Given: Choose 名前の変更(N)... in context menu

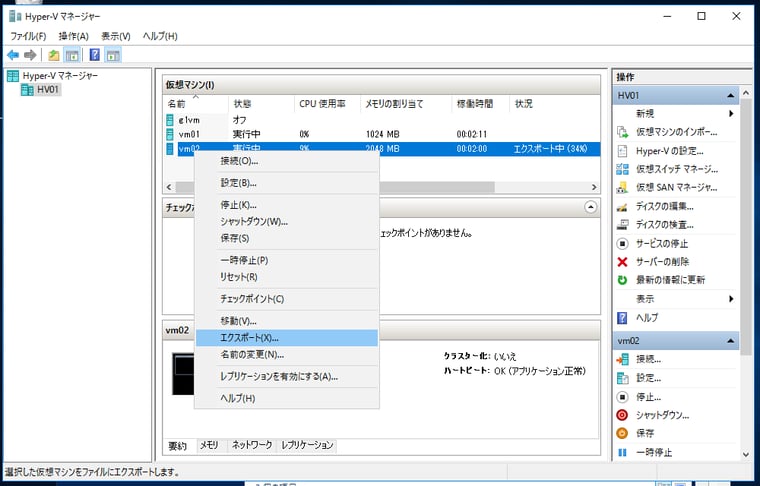Looking at the screenshot, I should 287,355.
